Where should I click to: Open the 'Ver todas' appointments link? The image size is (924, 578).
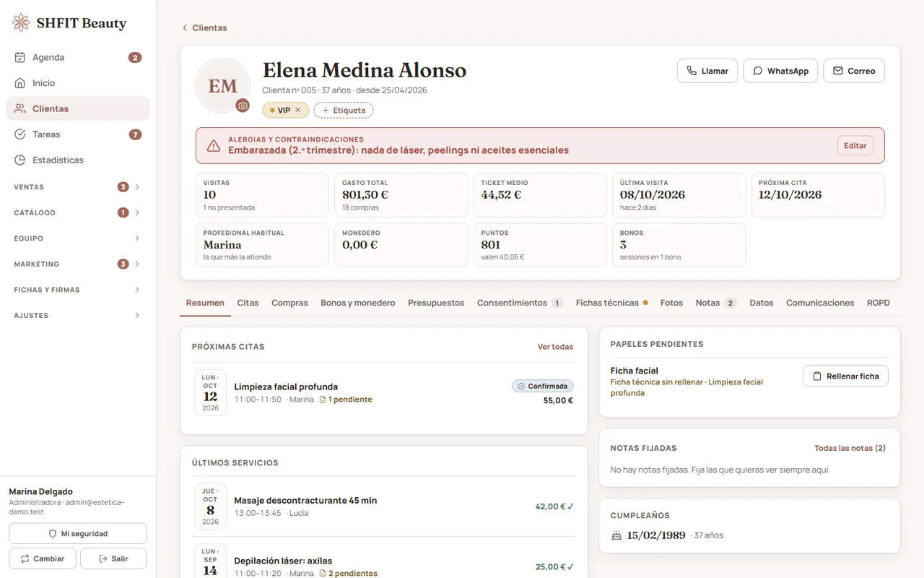[555, 347]
